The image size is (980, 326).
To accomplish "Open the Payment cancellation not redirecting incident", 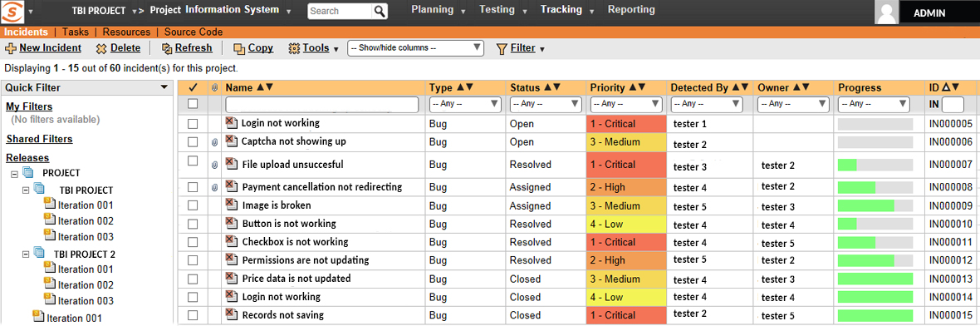I will point(322,186).
